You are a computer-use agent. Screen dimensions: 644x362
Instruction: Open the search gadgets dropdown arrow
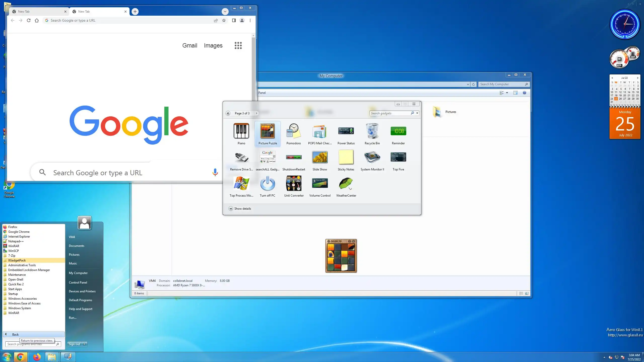point(417,113)
